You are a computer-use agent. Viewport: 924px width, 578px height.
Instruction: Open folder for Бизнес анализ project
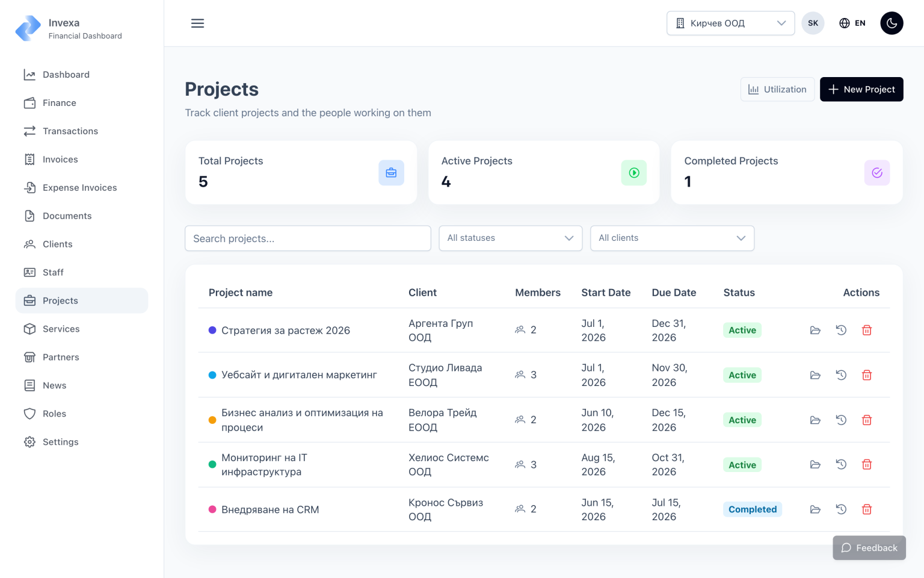815,420
